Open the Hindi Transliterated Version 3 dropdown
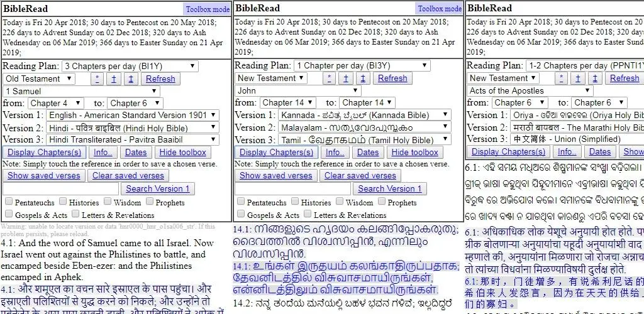This screenshot has height=314, width=644. pyautogui.click(x=133, y=140)
